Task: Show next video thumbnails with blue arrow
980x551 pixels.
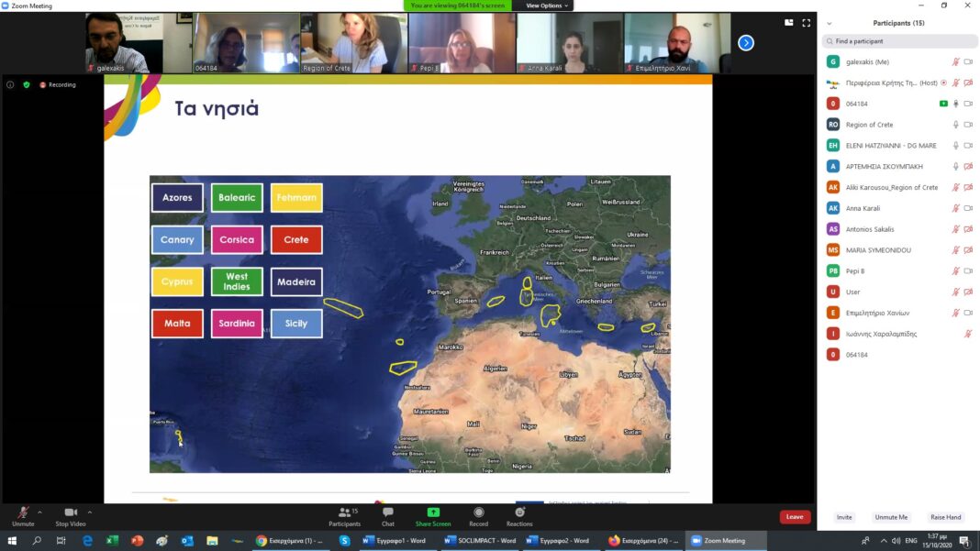Action: click(746, 42)
